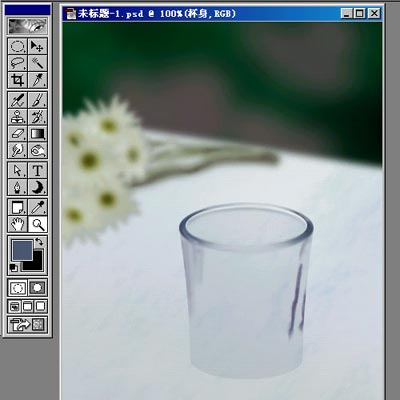
Task: Select the Zoom magnifier tool
Action: coord(37,224)
